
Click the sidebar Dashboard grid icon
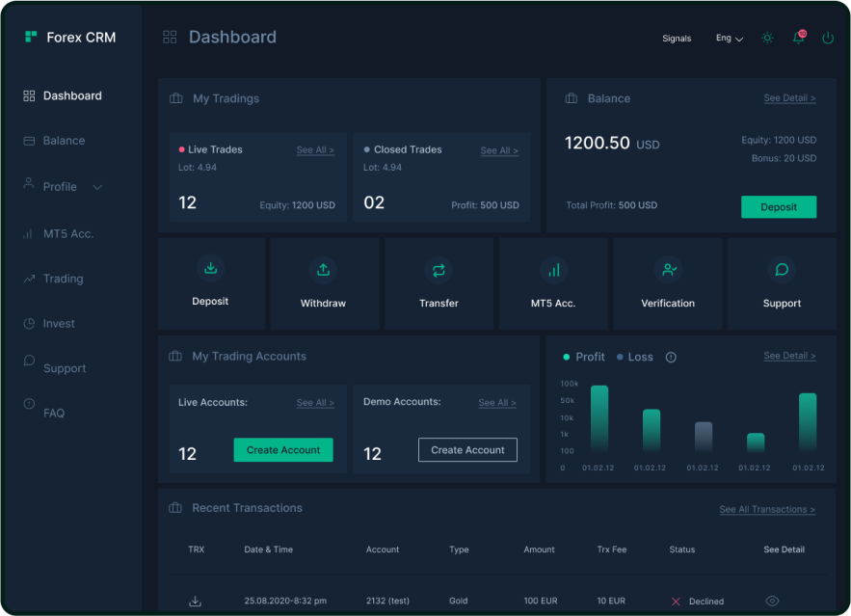coord(29,96)
